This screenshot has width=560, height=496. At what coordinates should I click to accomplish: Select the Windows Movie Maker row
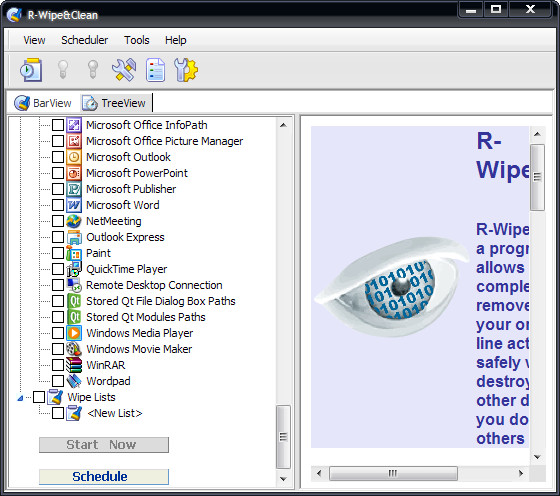pos(139,349)
